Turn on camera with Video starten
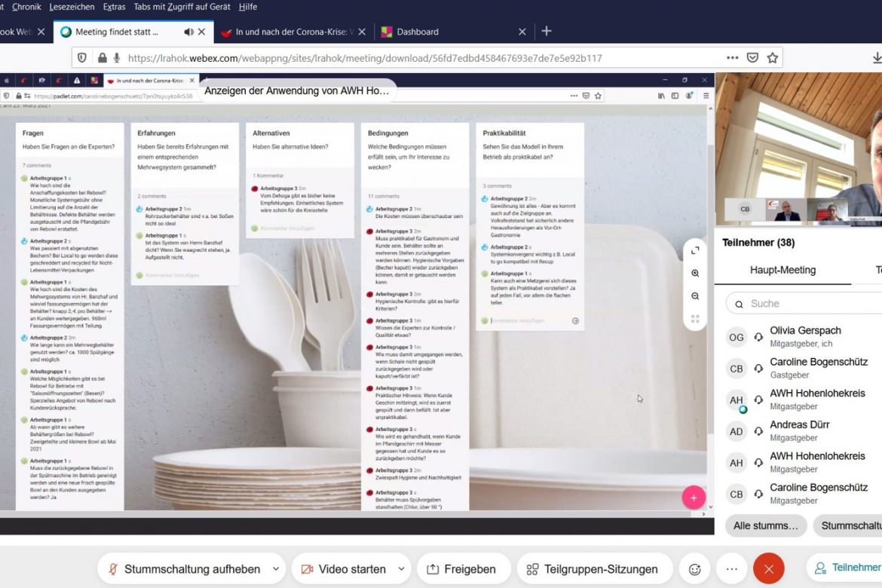Viewport: 882px width, 588px height. [344, 569]
